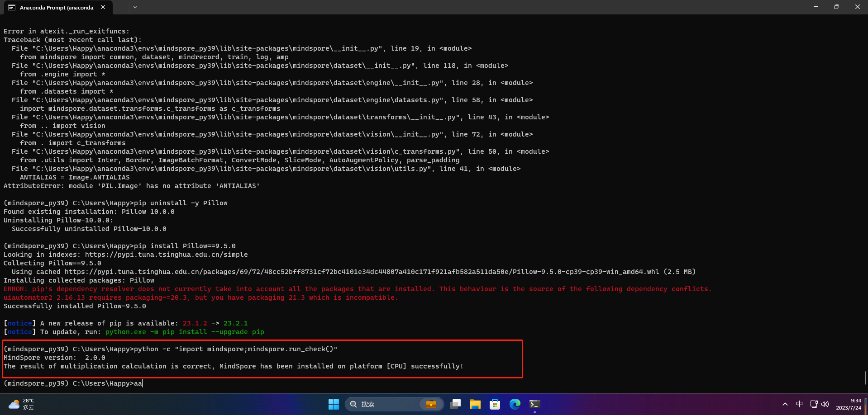
Task: Click 'Successfully uninstalled Pillow-10.0.0' line
Action: coord(89,229)
